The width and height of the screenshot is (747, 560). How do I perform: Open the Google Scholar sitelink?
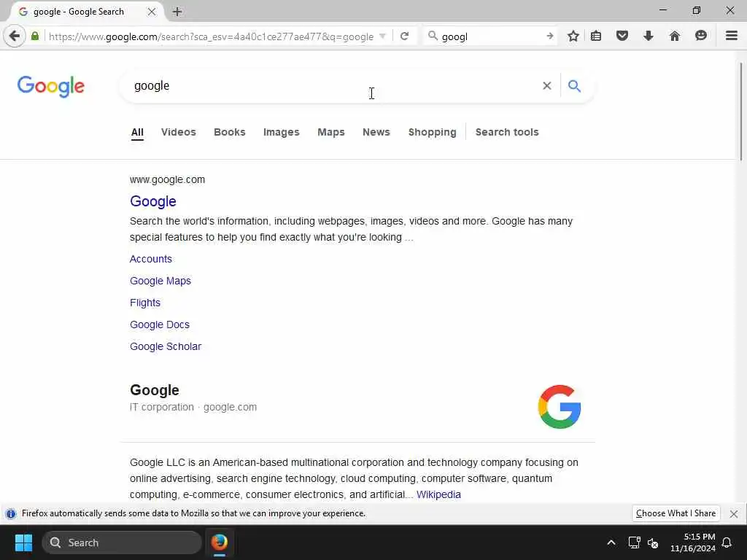click(x=166, y=346)
